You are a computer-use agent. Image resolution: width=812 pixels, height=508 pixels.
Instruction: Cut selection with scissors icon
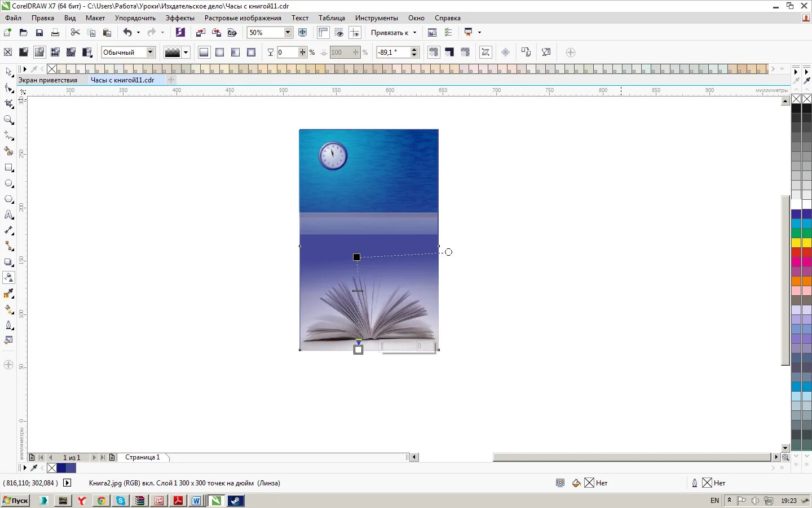coord(75,33)
